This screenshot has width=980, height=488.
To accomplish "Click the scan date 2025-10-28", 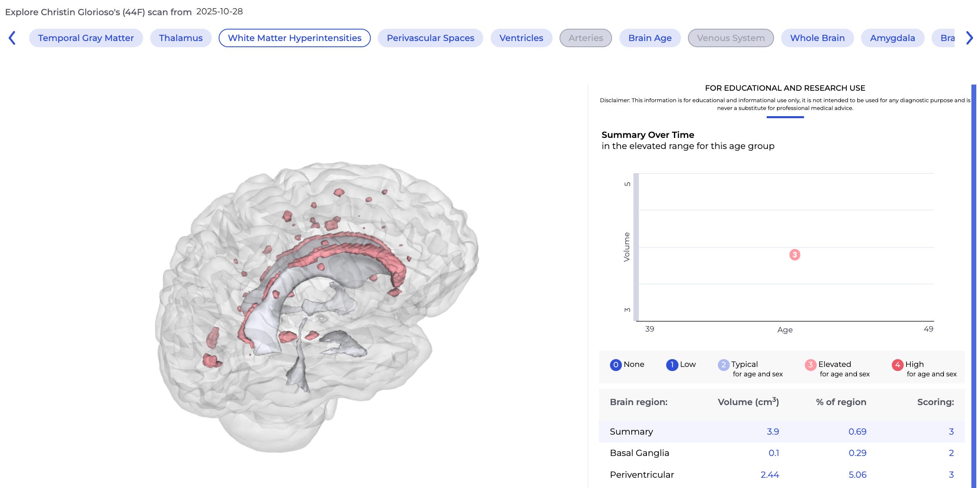I will [x=219, y=11].
